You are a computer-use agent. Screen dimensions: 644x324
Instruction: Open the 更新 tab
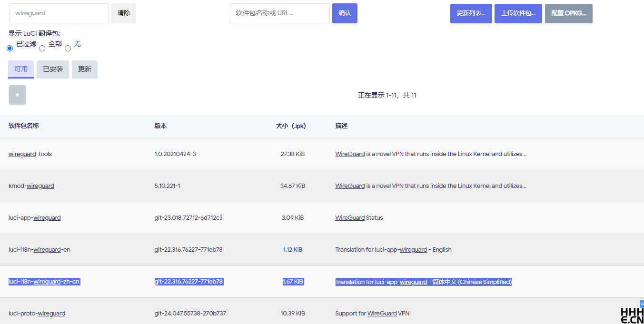[x=85, y=69]
